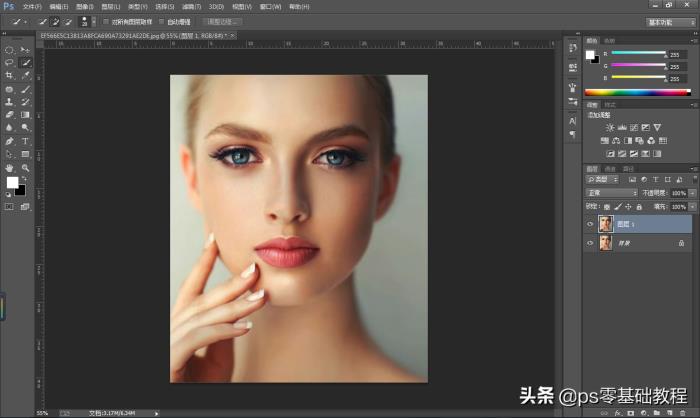Check the 自动增强 option
The height and width of the screenshot is (418, 700).
(161, 20)
